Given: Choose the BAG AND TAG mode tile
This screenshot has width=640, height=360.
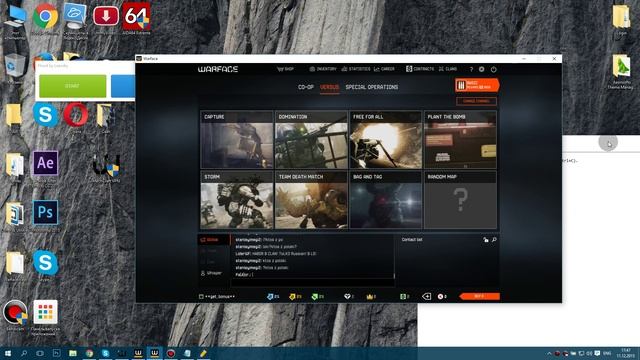Looking at the screenshot, I should pyautogui.click(x=386, y=200).
